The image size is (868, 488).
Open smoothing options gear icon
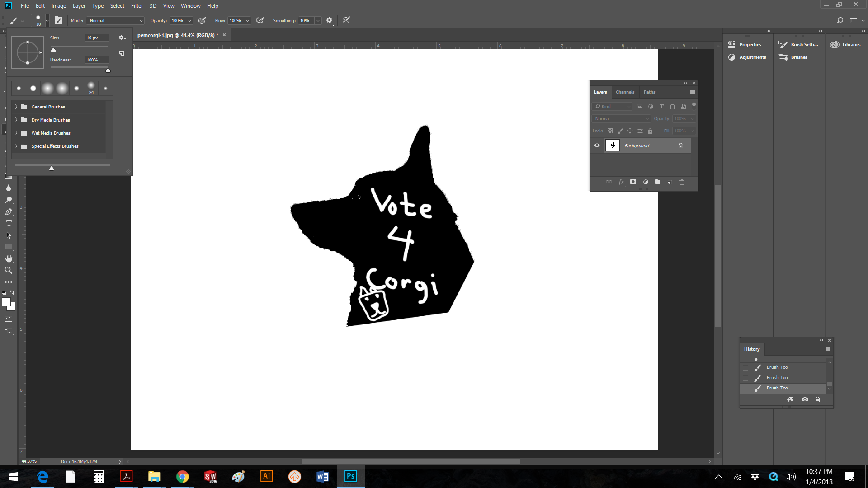point(330,20)
